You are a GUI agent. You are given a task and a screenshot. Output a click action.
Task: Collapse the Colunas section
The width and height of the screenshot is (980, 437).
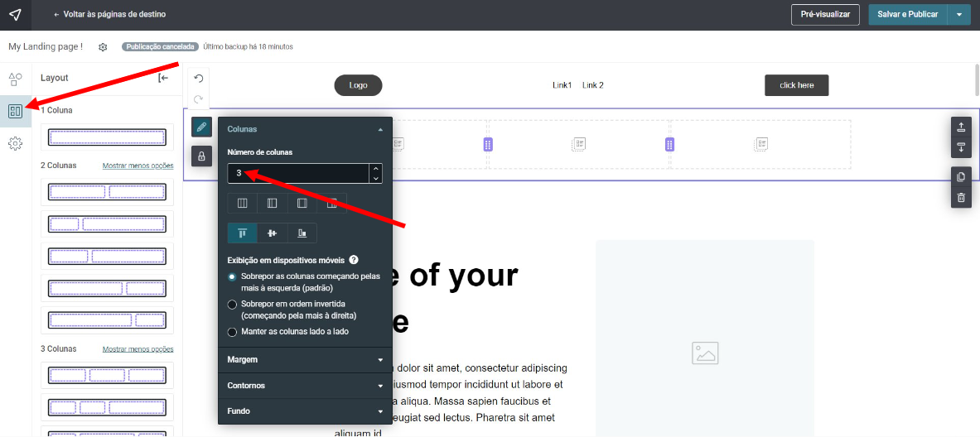point(305,129)
